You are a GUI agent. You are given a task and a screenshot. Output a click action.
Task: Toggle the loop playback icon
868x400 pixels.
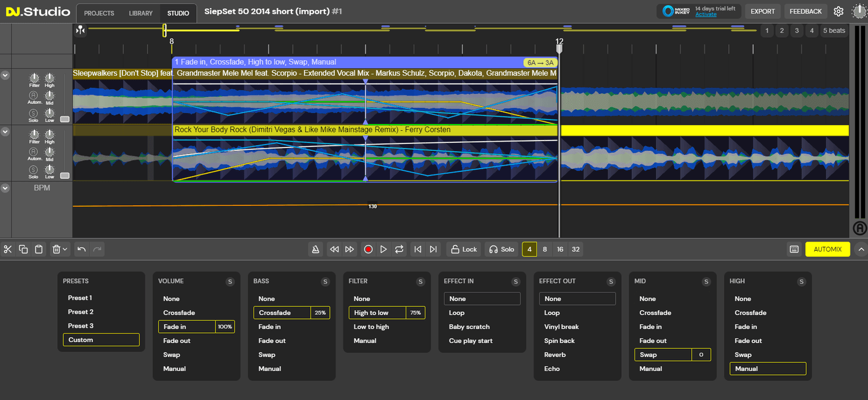pyautogui.click(x=399, y=250)
